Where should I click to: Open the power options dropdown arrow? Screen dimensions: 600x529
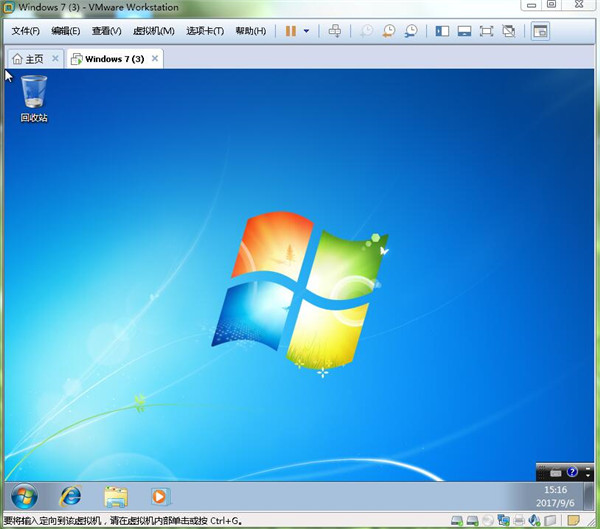click(307, 31)
